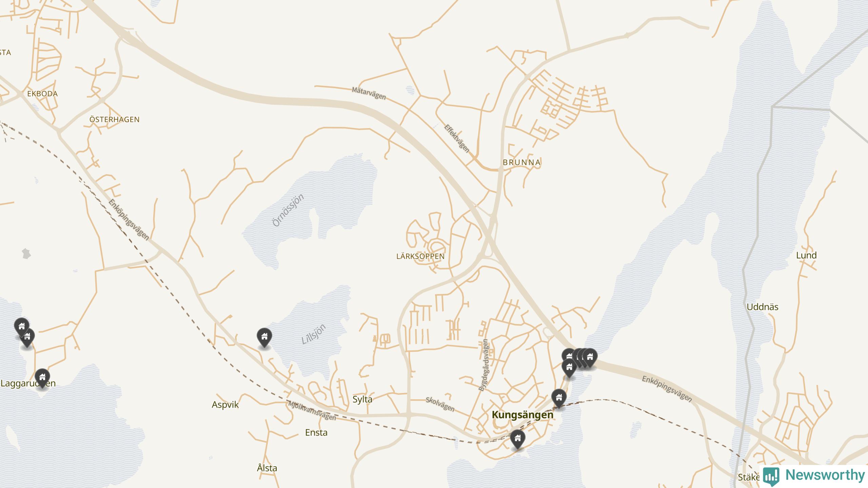Click the Lund place label
The width and height of the screenshot is (868, 488).
(x=806, y=255)
